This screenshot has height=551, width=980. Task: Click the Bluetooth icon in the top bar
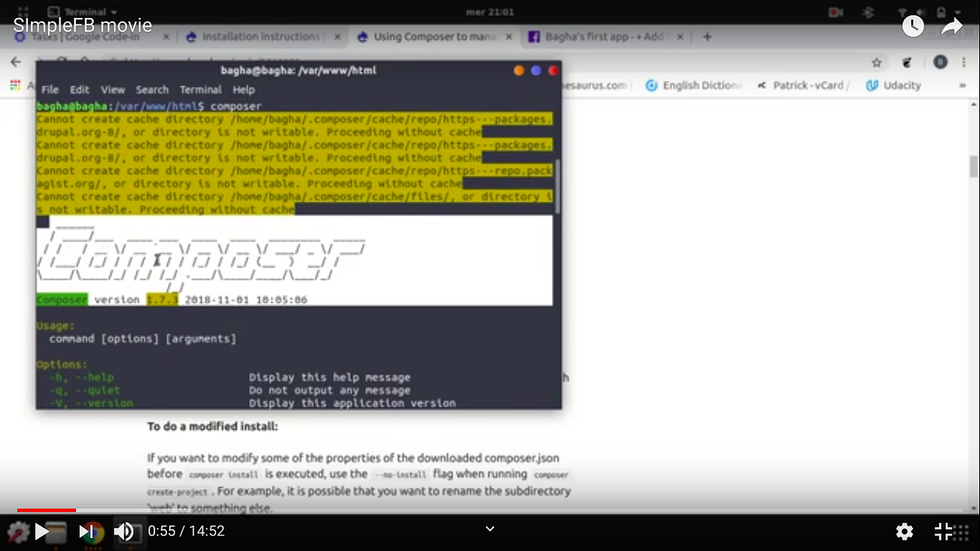click(x=867, y=12)
